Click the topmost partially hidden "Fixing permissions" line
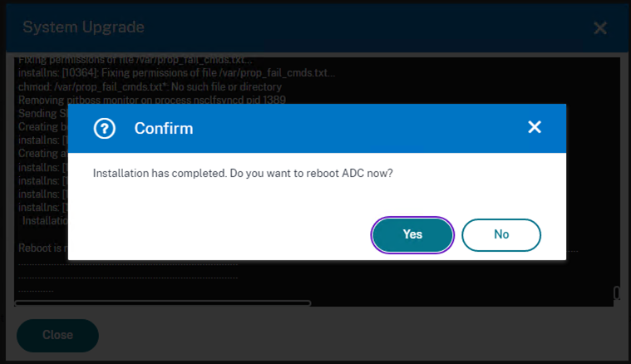Viewport: 631px width, 364px height. coord(136,61)
